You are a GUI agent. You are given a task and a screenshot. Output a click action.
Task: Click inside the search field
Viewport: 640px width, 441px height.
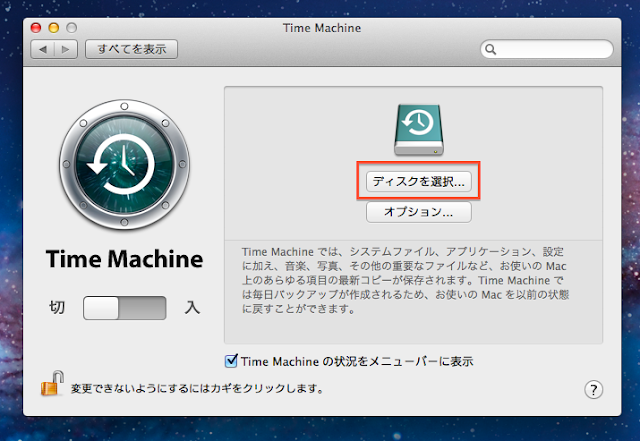click(547, 49)
